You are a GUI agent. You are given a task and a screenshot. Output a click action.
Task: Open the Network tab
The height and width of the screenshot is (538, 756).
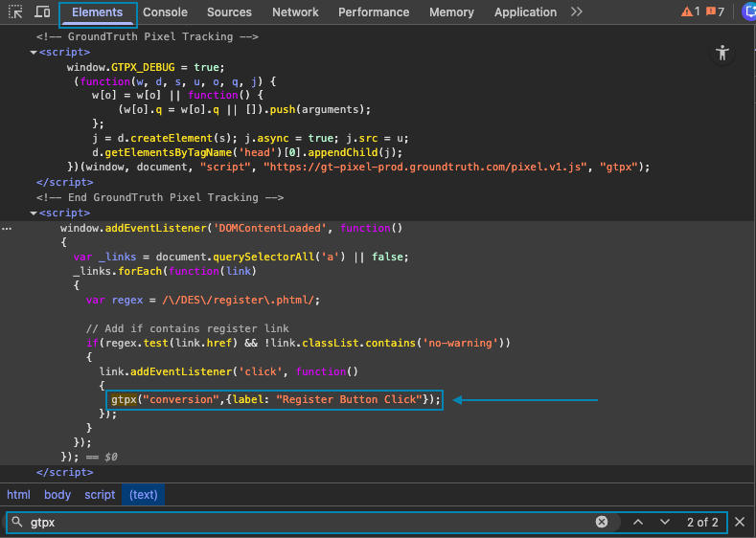(295, 12)
